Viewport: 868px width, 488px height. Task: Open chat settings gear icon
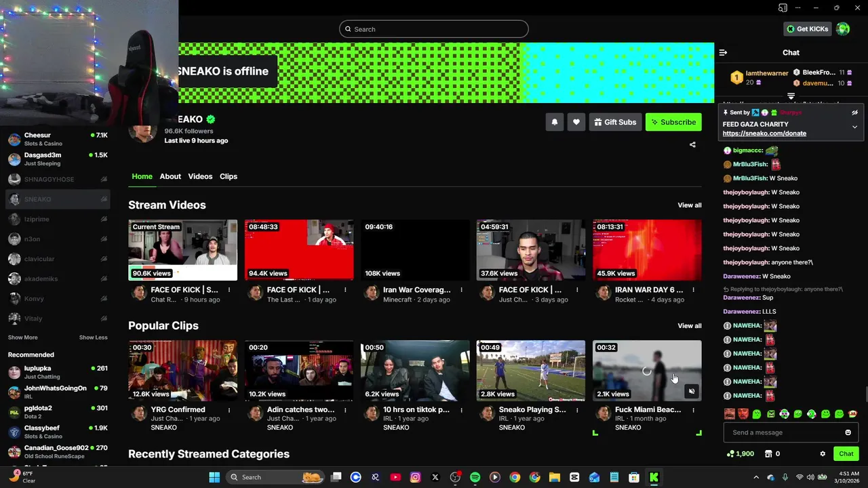click(823, 454)
